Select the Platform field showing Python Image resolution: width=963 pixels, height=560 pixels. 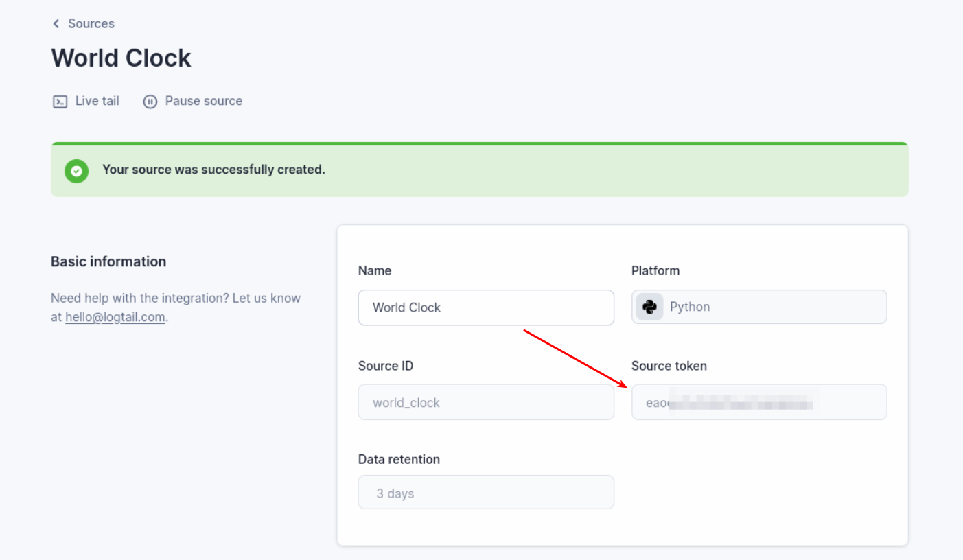(759, 307)
